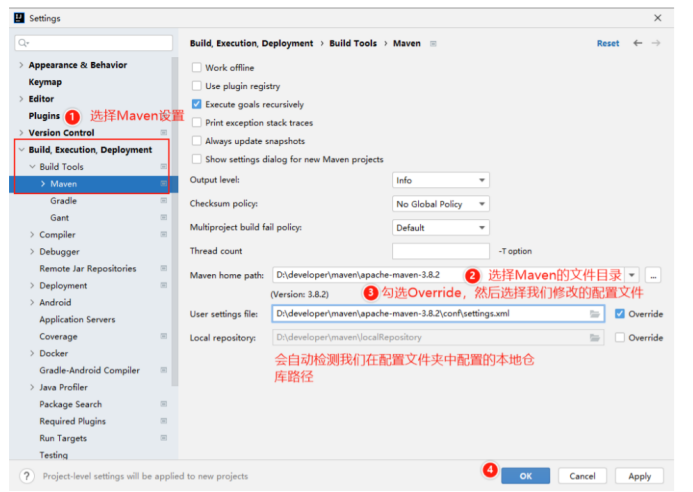Click project-level icon on Remote Jar Repositories row
This screenshot has width=693, height=492.
(x=164, y=268)
